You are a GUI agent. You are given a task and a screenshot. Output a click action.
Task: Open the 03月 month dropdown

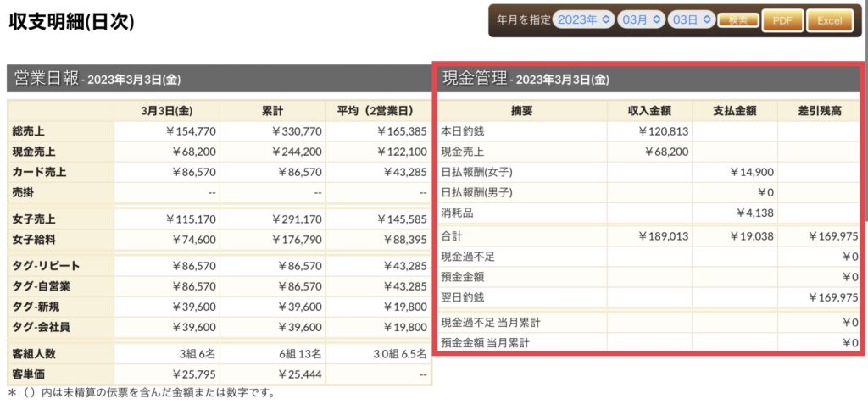coord(641,20)
